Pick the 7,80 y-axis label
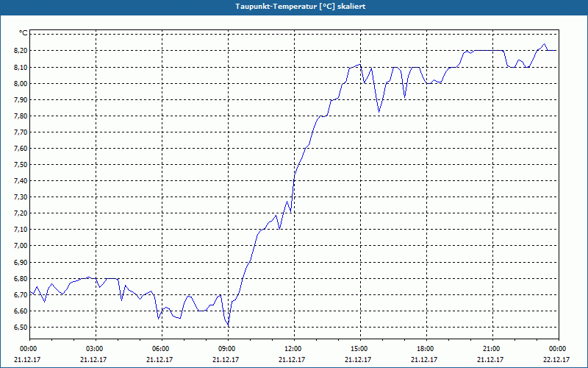Screen dimensions: 588x368 pos(21,116)
